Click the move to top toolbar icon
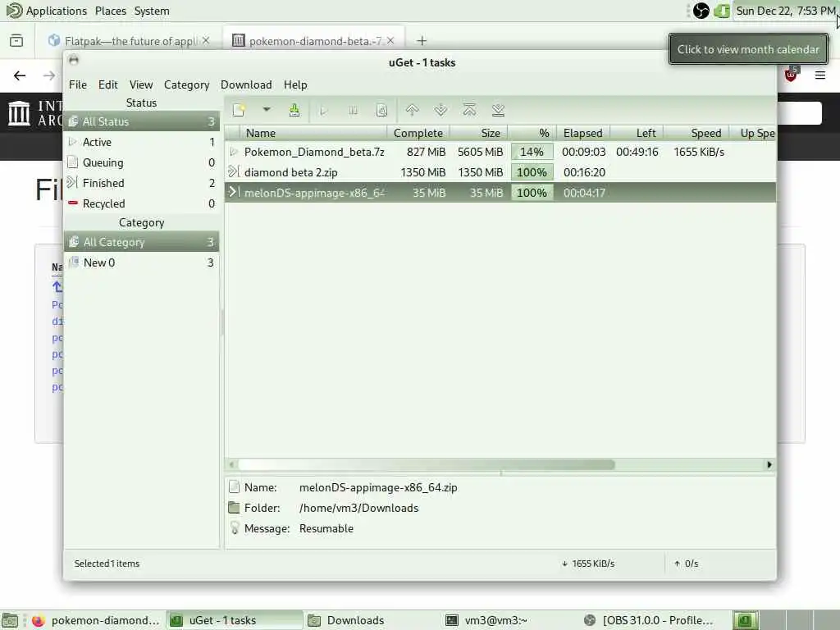The image size is (840, 630). (x=469, y=111)
